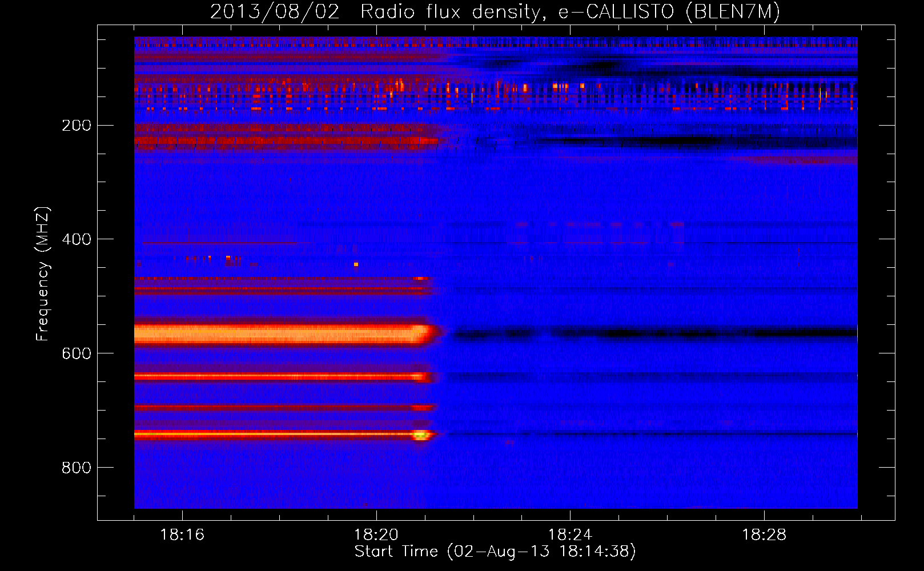Select the 600 frequency tick label
Viewport: 924px width, 571px height.
click(77, 353)
